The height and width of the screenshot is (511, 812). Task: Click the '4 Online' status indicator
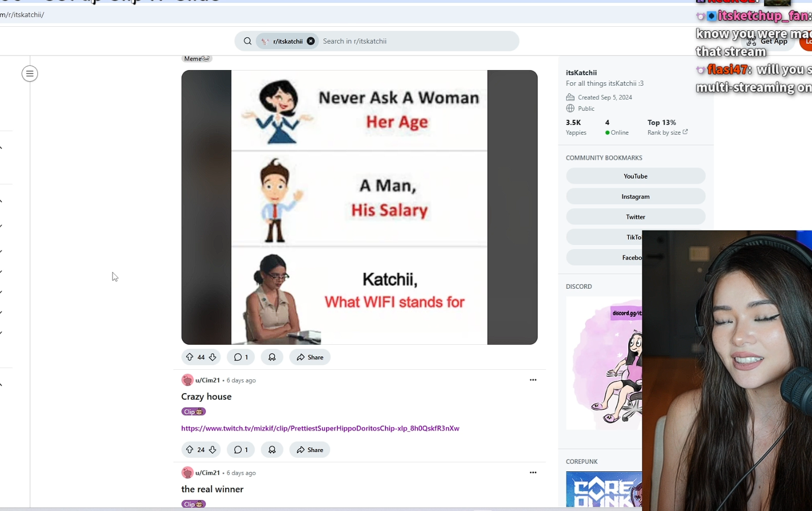point(617,127)
